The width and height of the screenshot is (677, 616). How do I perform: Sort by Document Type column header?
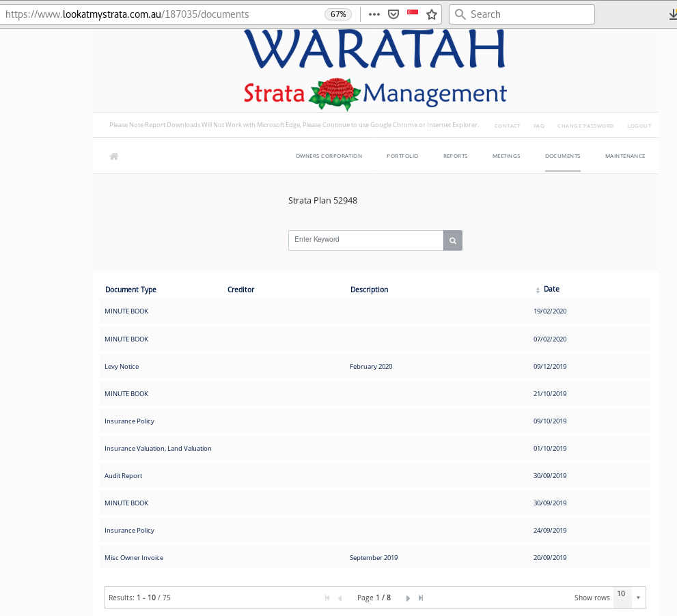pos(131,290)
